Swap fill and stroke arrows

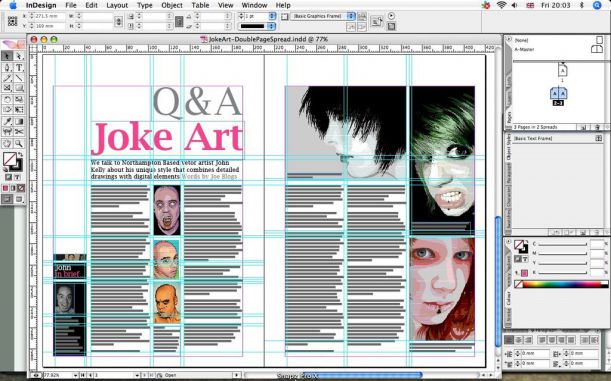[x=20, y=155]
